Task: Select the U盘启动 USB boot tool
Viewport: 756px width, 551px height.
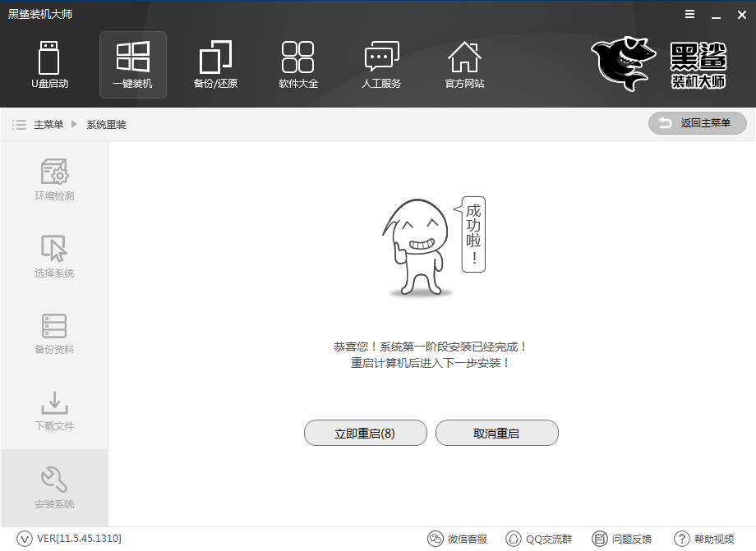Action: (x=49, y=65)
